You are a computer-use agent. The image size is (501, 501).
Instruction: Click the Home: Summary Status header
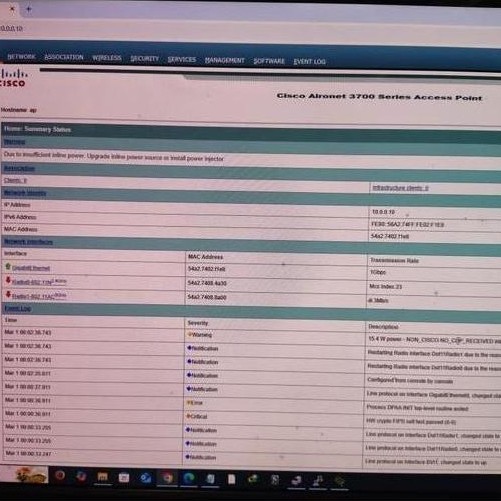37,129
